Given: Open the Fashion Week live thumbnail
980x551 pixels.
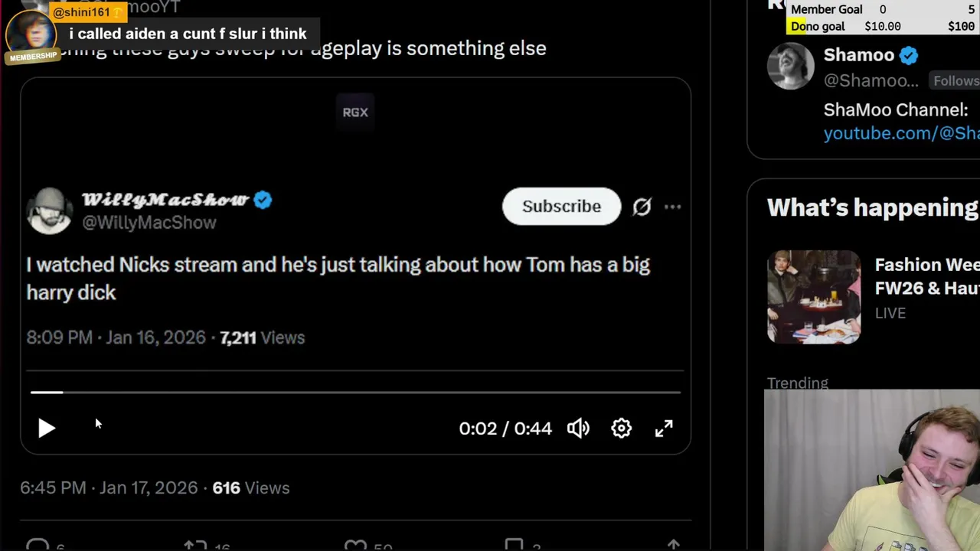Looking at the screenshot, I should tap(814, 297).
